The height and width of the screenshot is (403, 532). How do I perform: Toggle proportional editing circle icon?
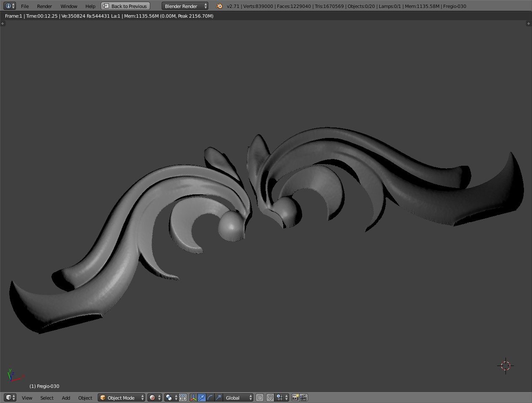[x=260, y=398]
